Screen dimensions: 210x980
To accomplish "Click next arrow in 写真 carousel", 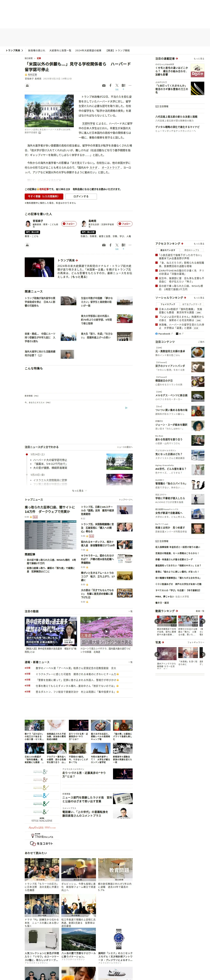I will [x=203, y=654].
